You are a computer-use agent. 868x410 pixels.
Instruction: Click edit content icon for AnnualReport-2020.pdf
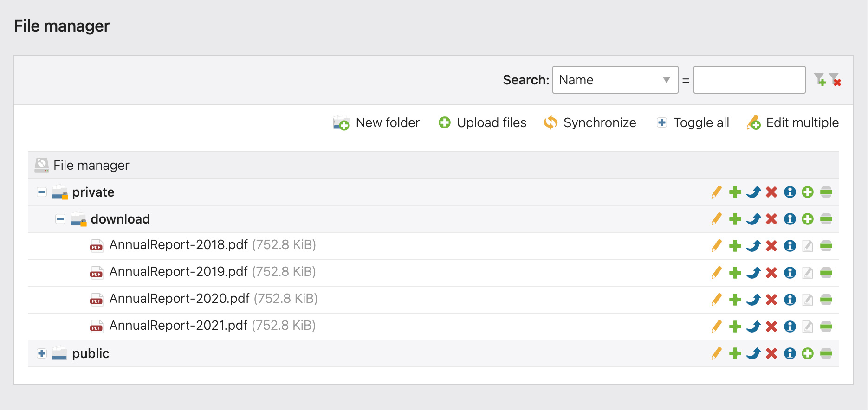(808, 300)
